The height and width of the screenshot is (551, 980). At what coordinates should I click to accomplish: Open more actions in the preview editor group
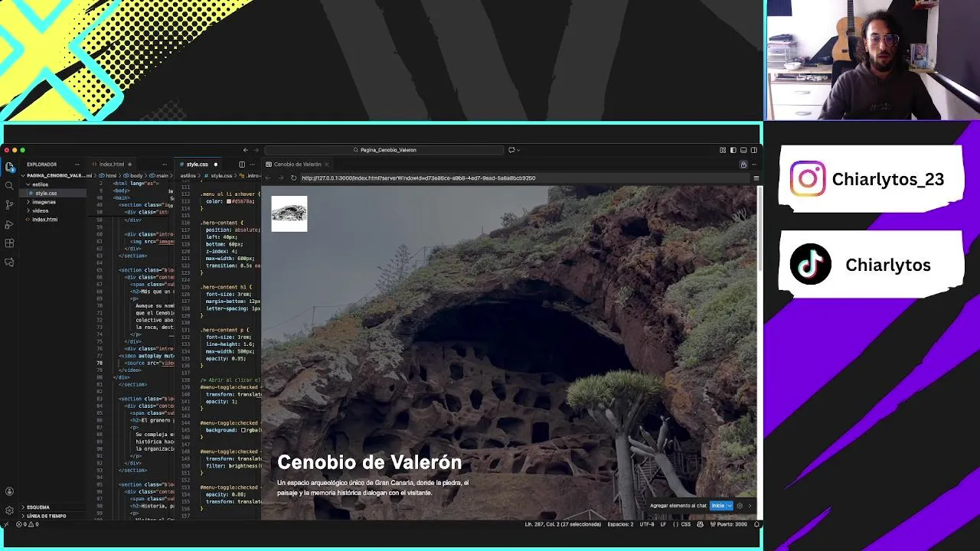click(x=754, y=165)
